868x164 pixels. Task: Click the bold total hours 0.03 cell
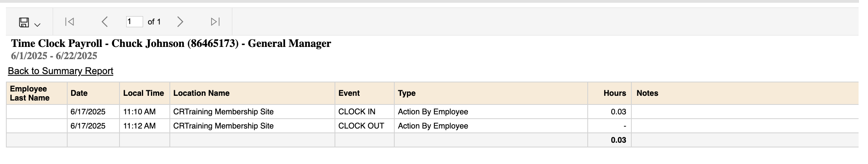coord(609,140)
